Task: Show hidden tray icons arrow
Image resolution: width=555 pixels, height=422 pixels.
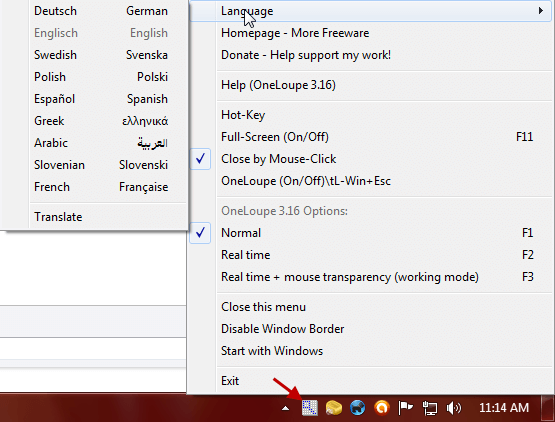Action: click(285, 409)
